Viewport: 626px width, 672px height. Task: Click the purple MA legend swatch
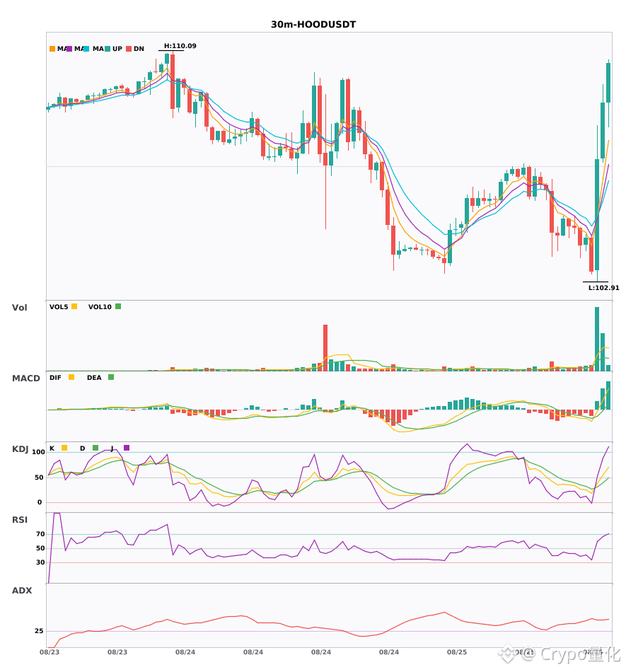point(69,49)
